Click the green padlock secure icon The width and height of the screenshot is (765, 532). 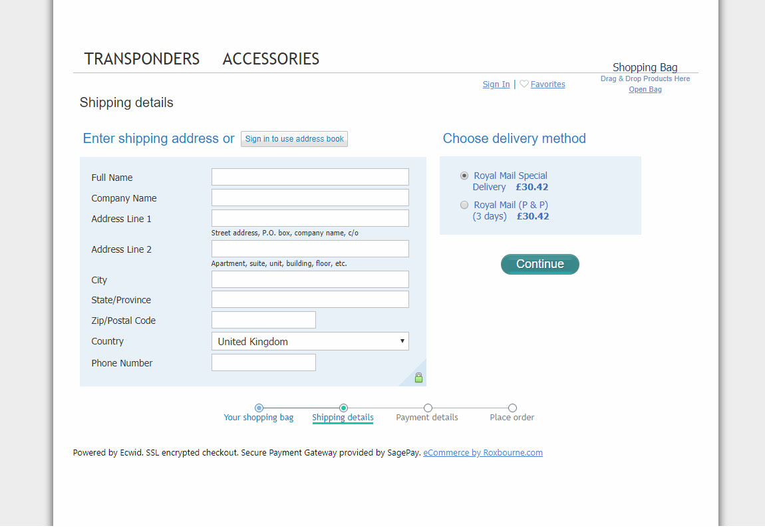[x=418, y=378]
